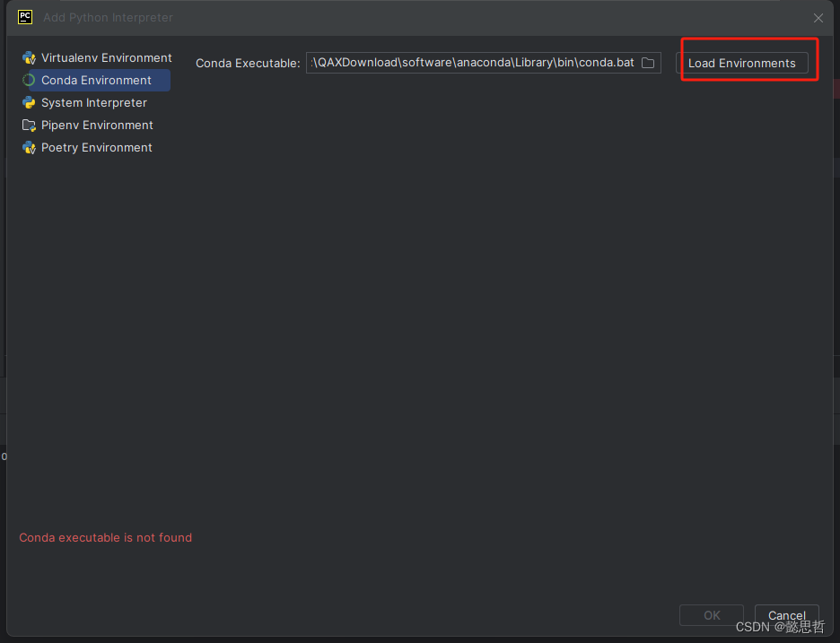This screenshot has width=840, height=643.
Task: Click the disabled OK button
Action: 712,615
